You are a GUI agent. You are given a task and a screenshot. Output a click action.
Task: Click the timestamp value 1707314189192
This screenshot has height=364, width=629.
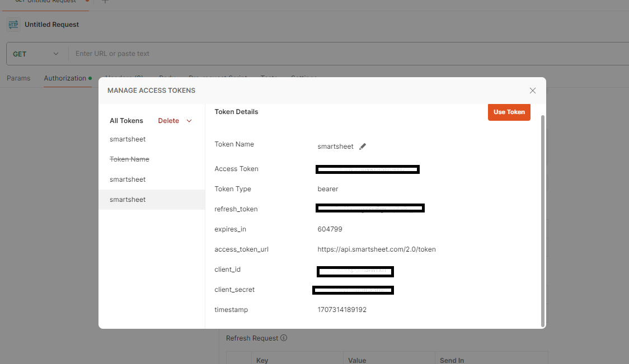(x=342, y=309)
